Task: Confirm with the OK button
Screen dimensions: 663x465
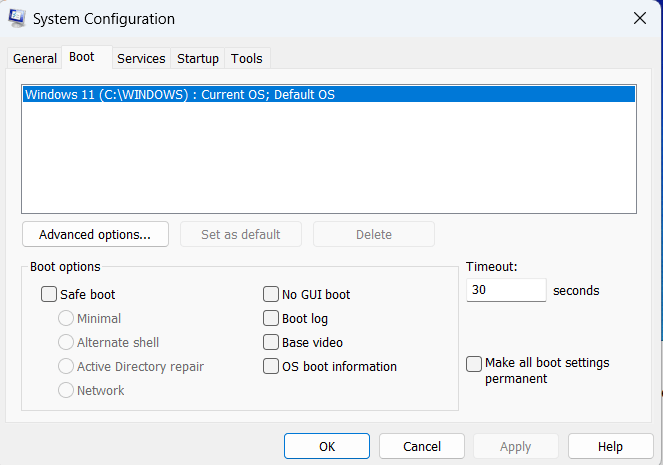Action: coord(327,446)
